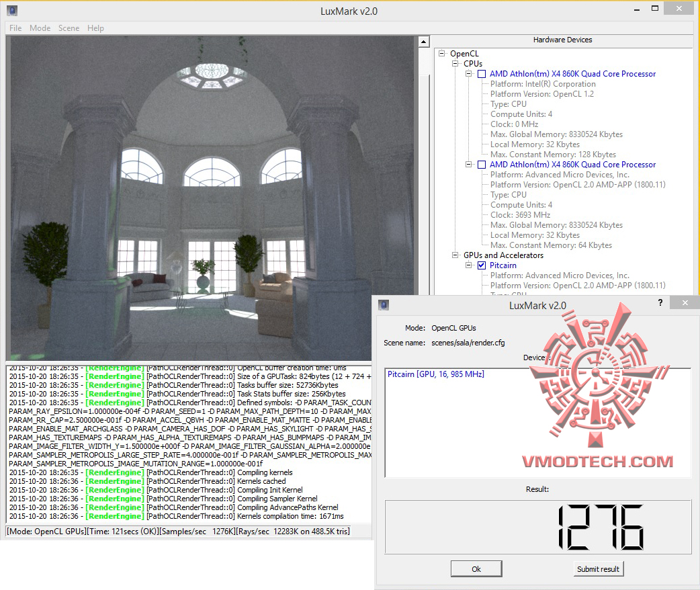Click the render view scroll up arrow
The height and width of the screenshot is (590, 700).
[x=423, y=42]
